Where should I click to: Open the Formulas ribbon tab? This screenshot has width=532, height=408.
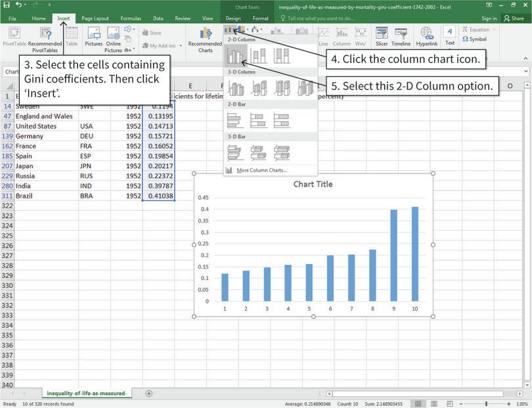[x=130, y=18]
